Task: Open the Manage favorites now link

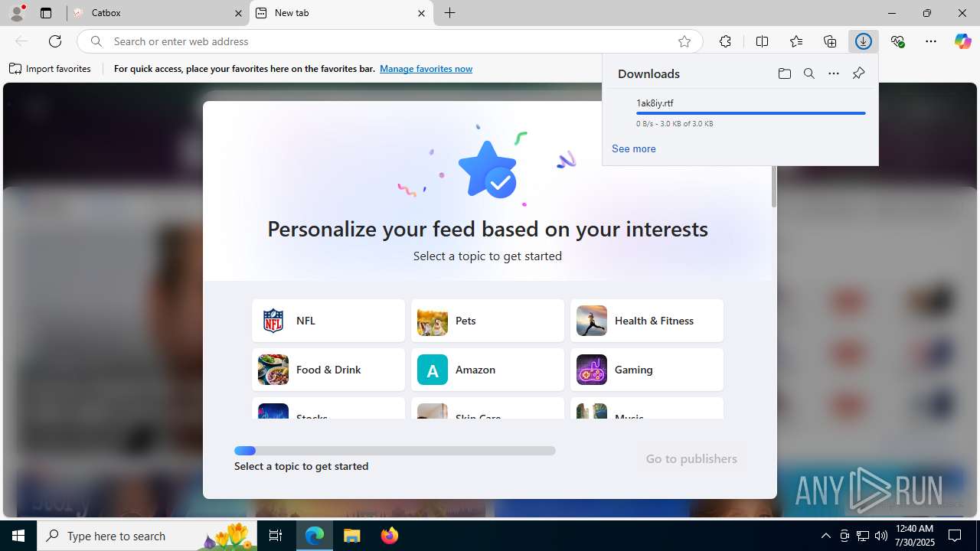Action: pos(426,69)
